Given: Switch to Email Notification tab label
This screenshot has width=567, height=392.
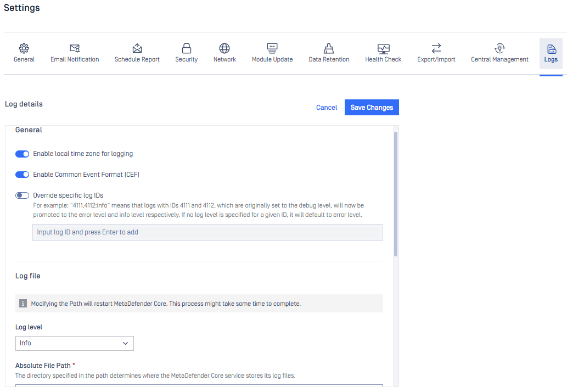Looking at the screenshot, I should pos(75,59).
